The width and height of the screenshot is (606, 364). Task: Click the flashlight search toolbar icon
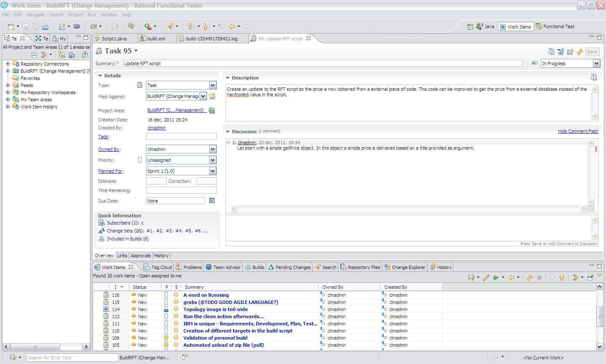[170, 26]
